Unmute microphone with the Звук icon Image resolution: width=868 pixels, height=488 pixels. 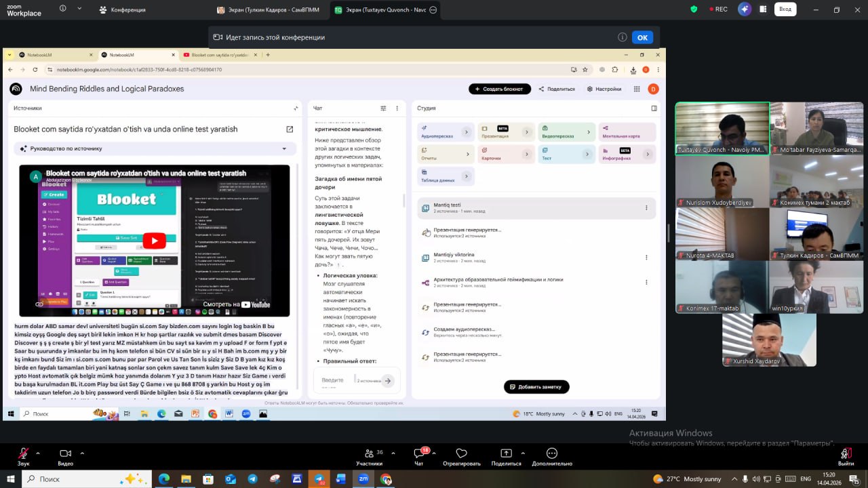[x=24, y=453]
